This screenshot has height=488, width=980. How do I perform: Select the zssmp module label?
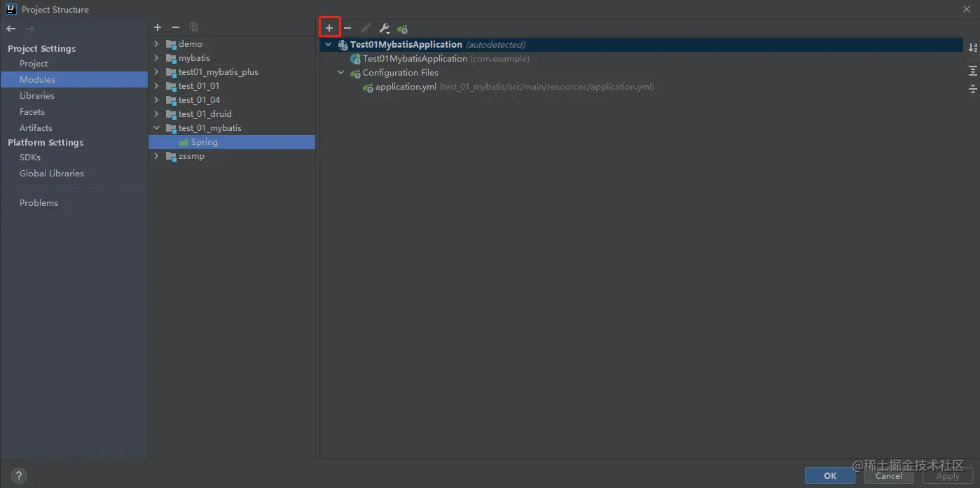[191, 156]
